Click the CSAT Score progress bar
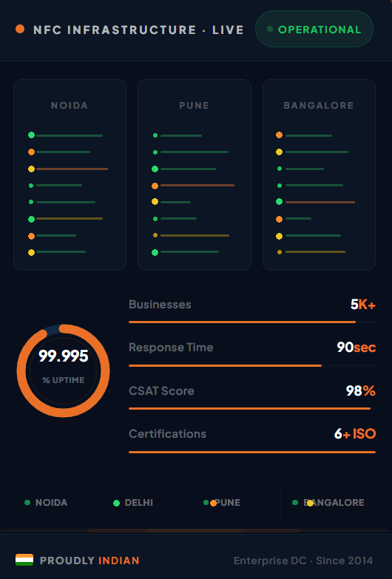The image size is (392, 579). pyautogui.click(x=252, y=409)
